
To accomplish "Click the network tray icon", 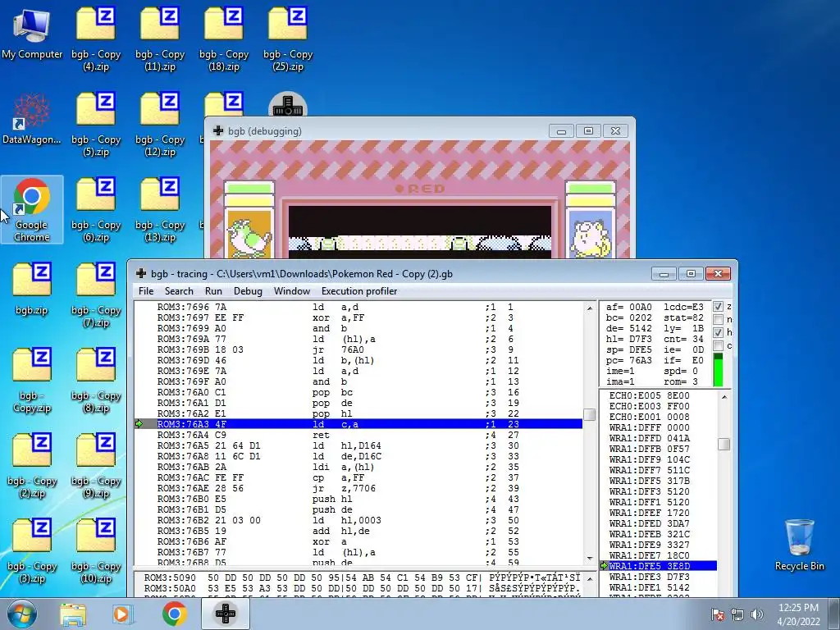I will (737, 614).
